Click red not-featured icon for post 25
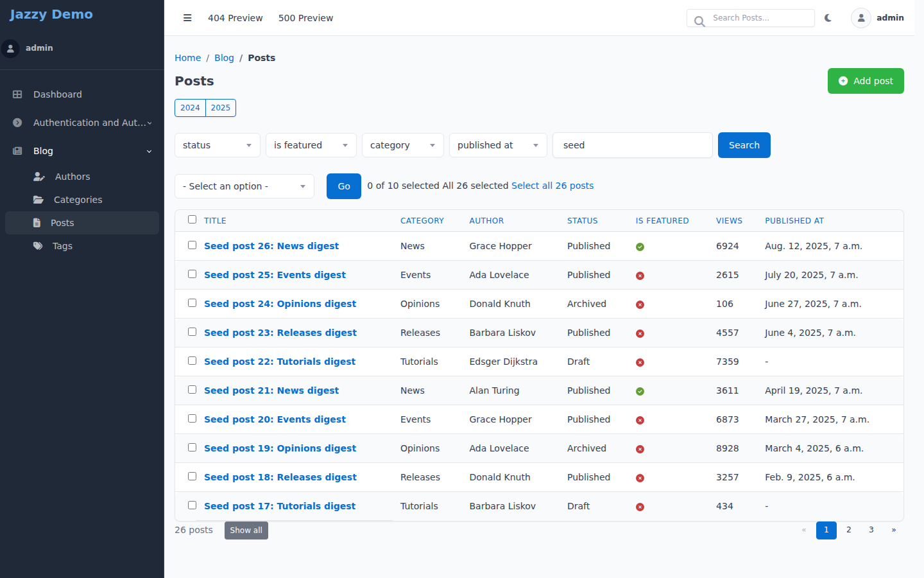Image resolution: width=924 pixels, height=578 pixels. [x=640, y=276]
